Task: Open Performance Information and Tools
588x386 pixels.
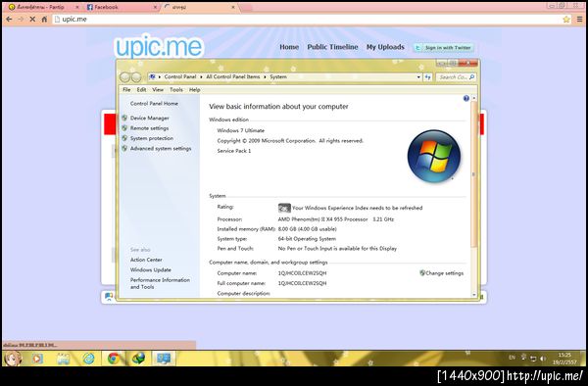Action: [x=160, y=283]
